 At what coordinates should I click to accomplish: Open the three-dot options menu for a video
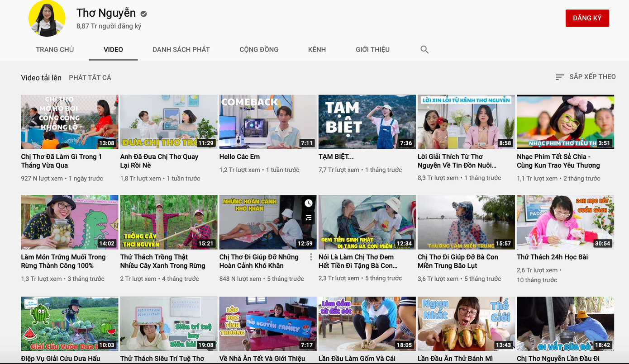tap(311, 256)
